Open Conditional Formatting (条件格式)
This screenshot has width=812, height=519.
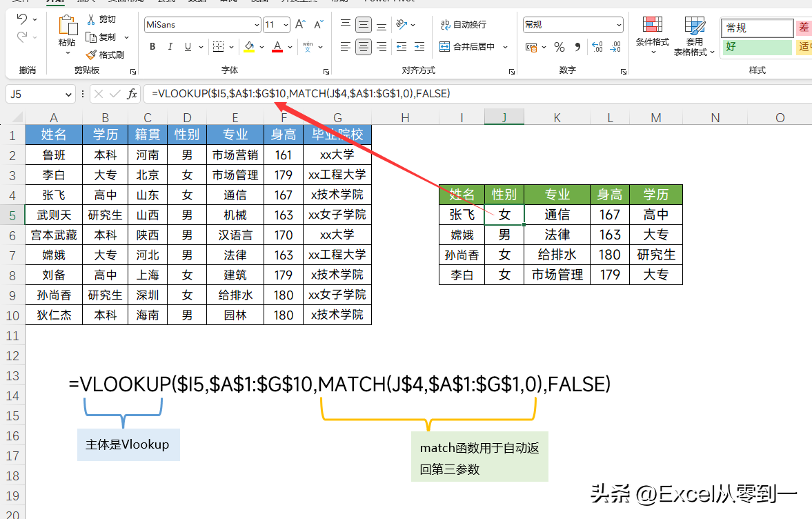coord(653,35)
